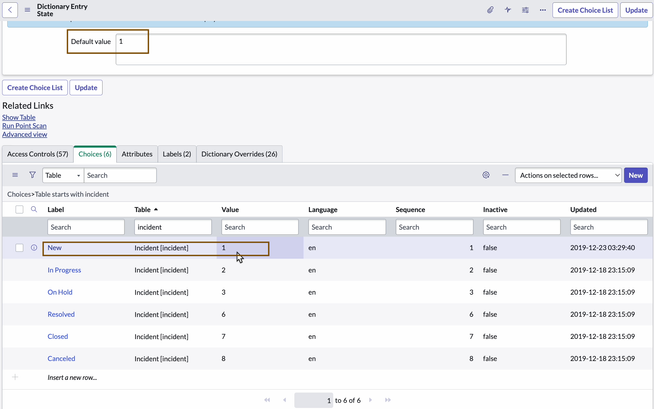The image size is (654, 409).
Task: Open the In Progress choice record
Action: pyautogui.click(x=64, y=270)
